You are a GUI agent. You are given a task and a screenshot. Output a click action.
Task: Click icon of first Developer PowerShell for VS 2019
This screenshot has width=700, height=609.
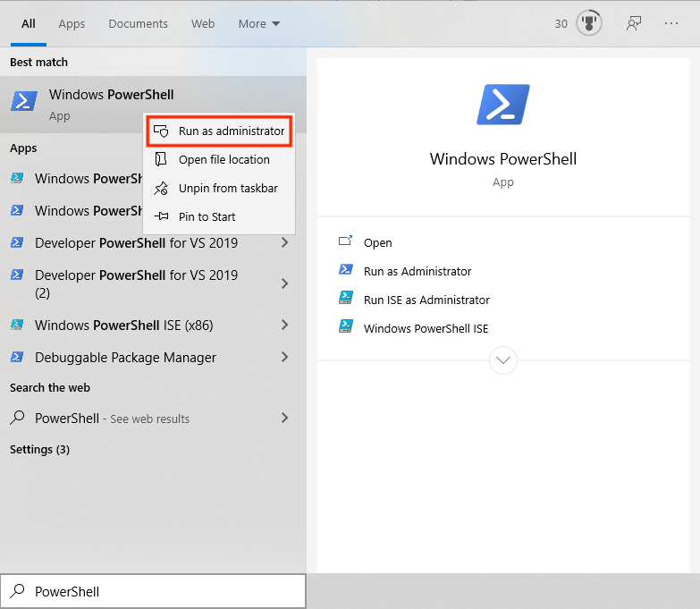click(17, 242)
